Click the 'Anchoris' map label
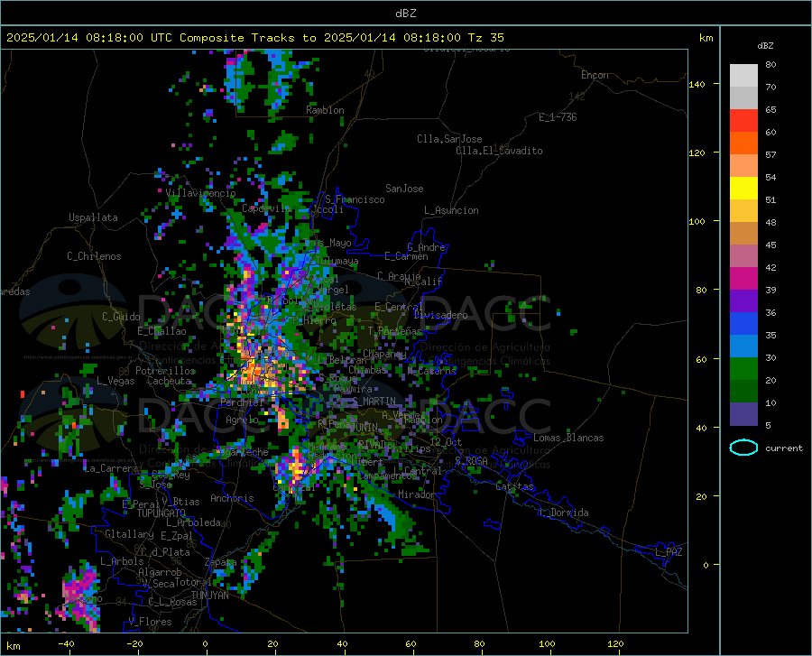 tap(232, 499)
